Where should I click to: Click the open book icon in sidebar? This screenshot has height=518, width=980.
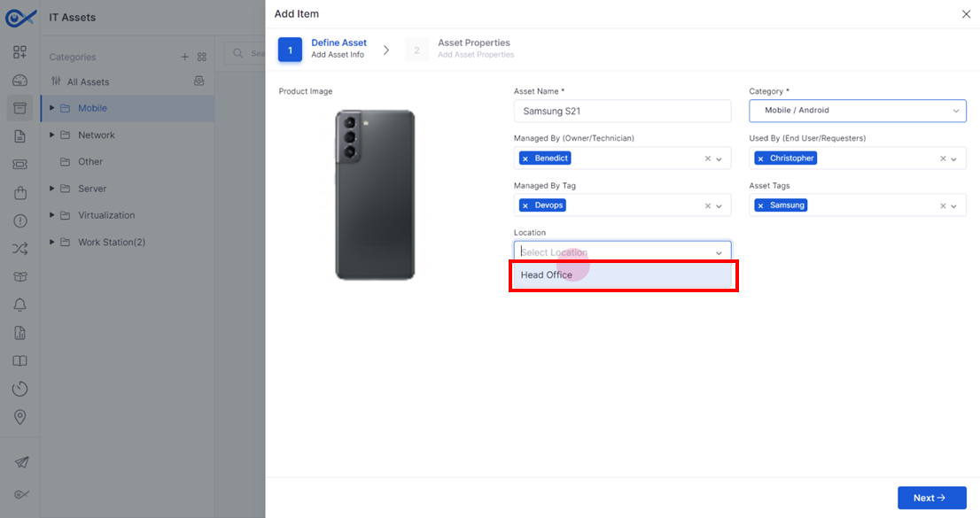(20, 361)
